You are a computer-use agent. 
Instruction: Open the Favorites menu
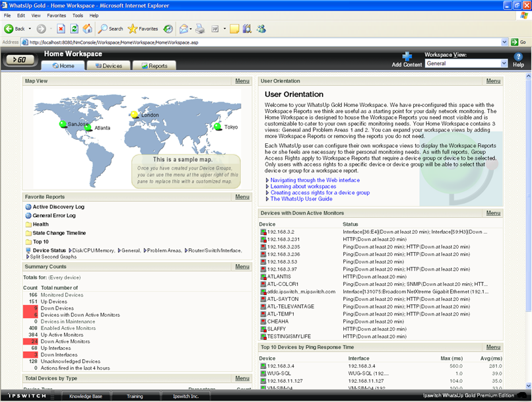coord(56,15)
